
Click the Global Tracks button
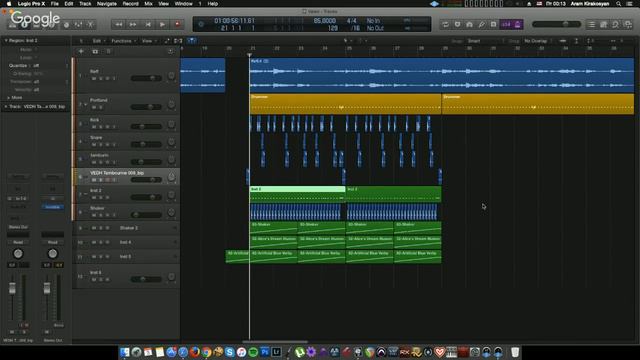[109, 51]
